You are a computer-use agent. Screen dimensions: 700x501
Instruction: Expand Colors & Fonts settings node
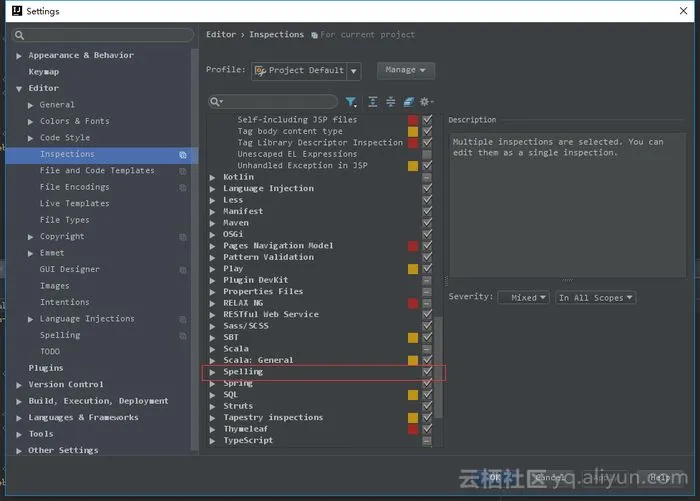[30, 122]
